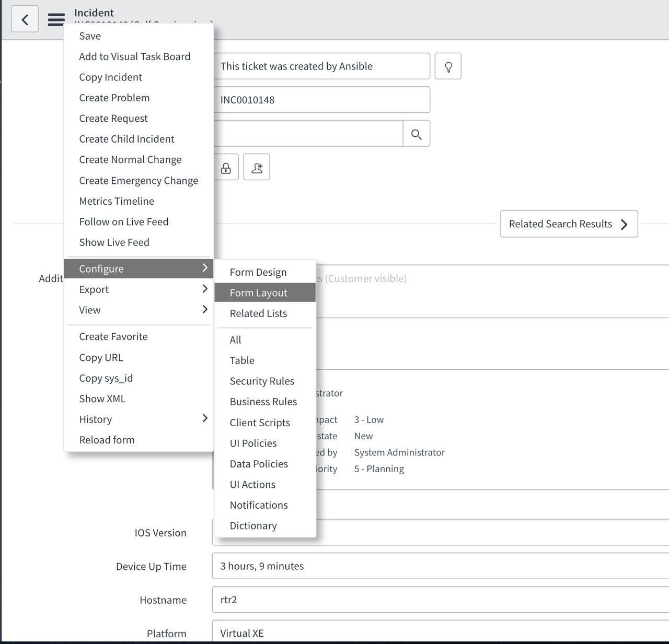The image size is (669, 644).
Task: Choose Form Design in submenu
Action: tap(258, 272)
